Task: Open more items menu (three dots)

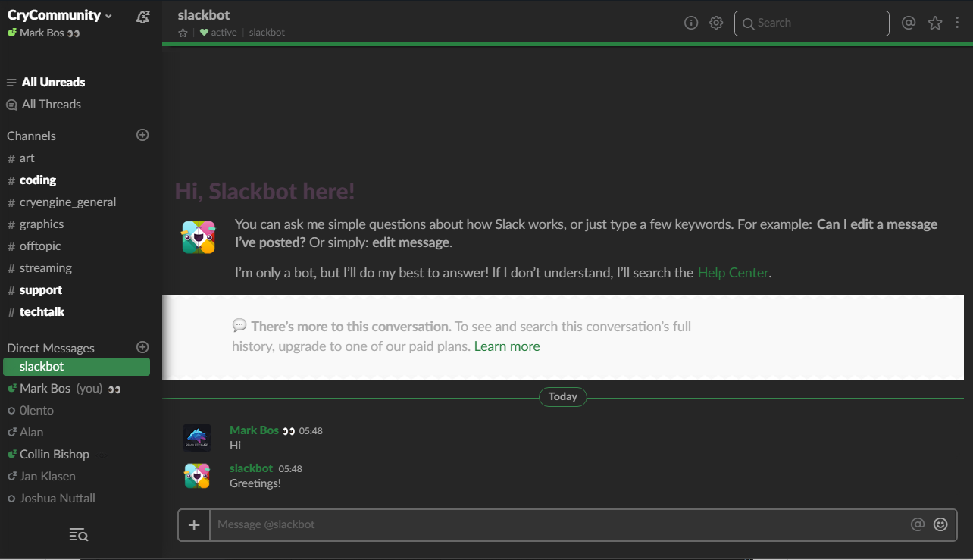Action: pyautogui.click(x=958, y=23)
